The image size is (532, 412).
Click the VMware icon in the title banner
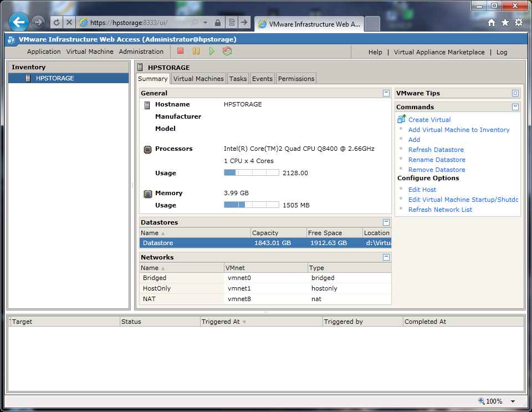(11, 40)
